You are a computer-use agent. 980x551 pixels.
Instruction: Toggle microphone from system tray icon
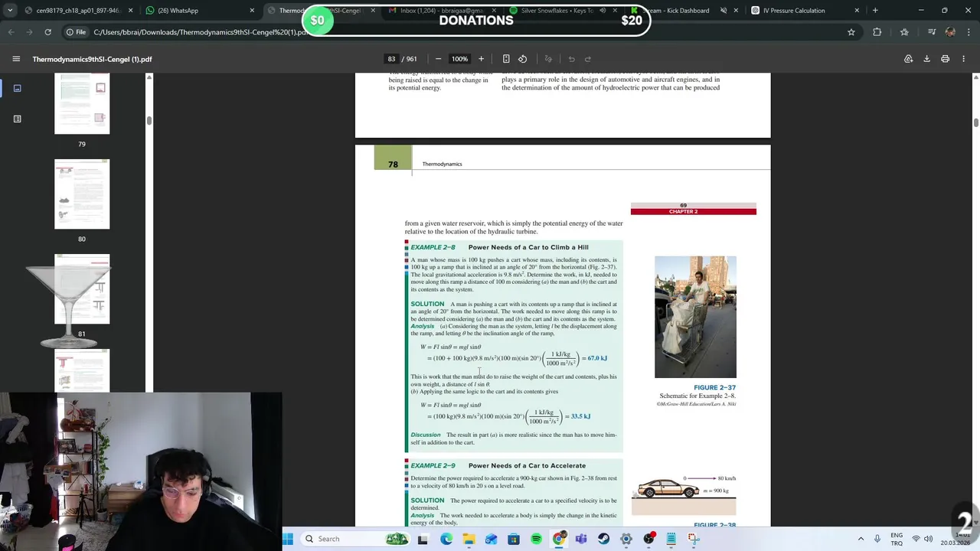pos(877,539)
